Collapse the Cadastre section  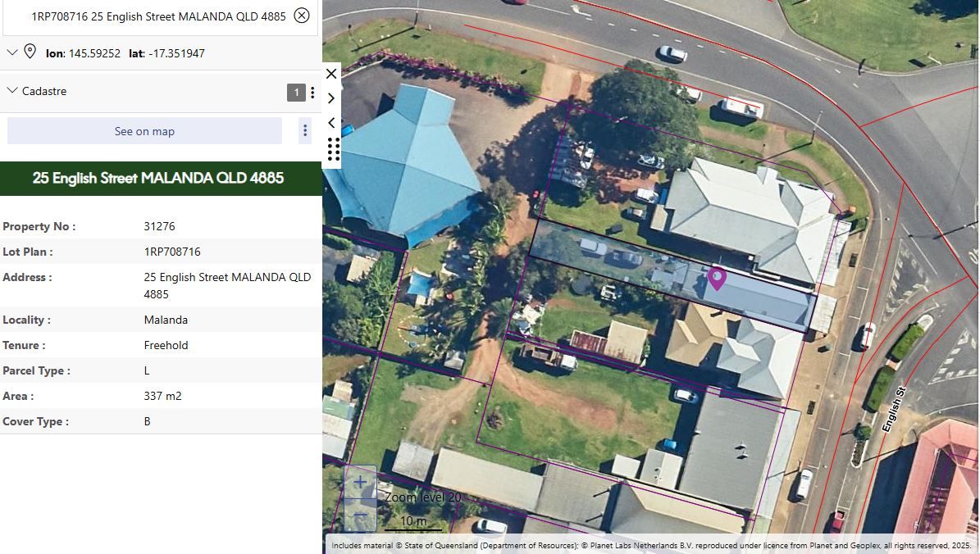pos(11,91)
